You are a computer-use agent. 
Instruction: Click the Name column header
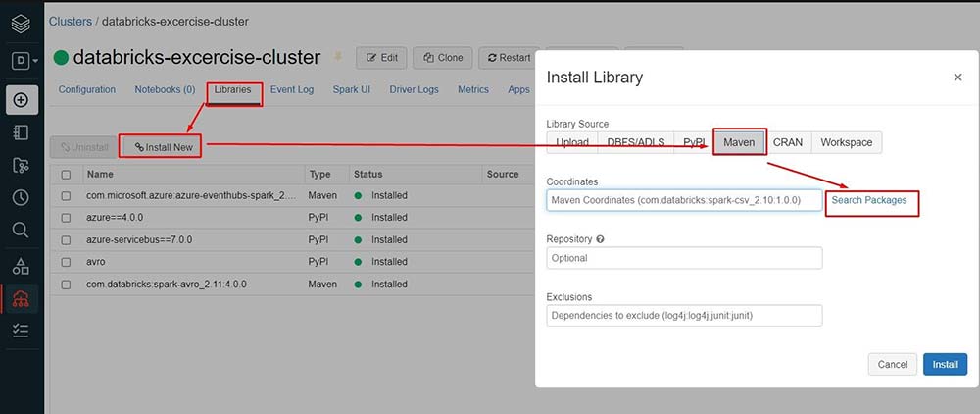[x=100, y=174]
